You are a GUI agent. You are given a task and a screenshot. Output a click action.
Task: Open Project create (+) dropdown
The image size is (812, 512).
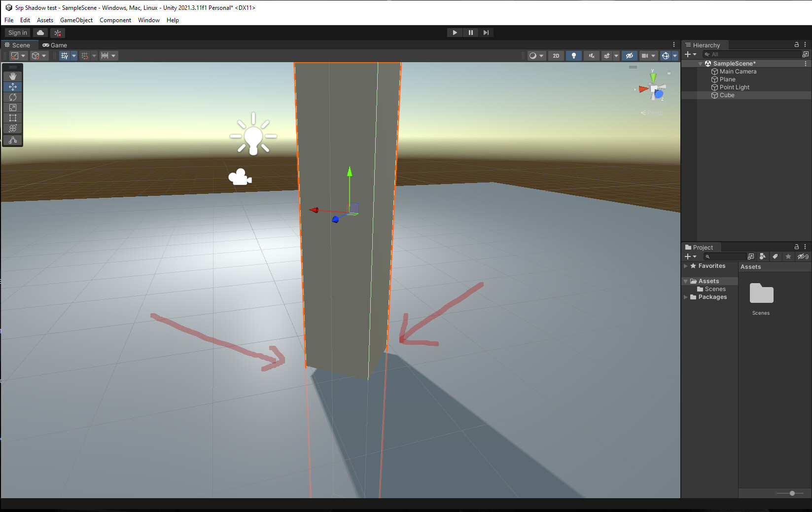click(x=690, y=256)
